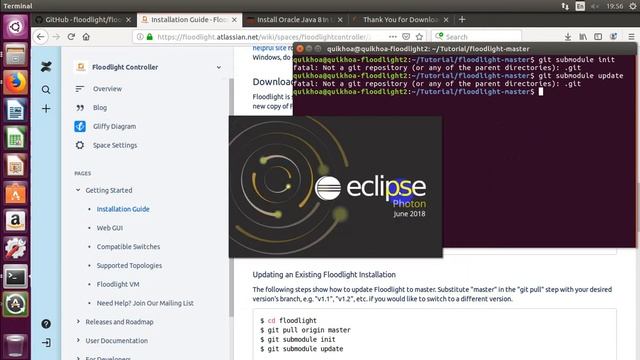Open Ubuntu dash search launcher
The width and height of the screenshot is (640, 360).
(15, 27)
